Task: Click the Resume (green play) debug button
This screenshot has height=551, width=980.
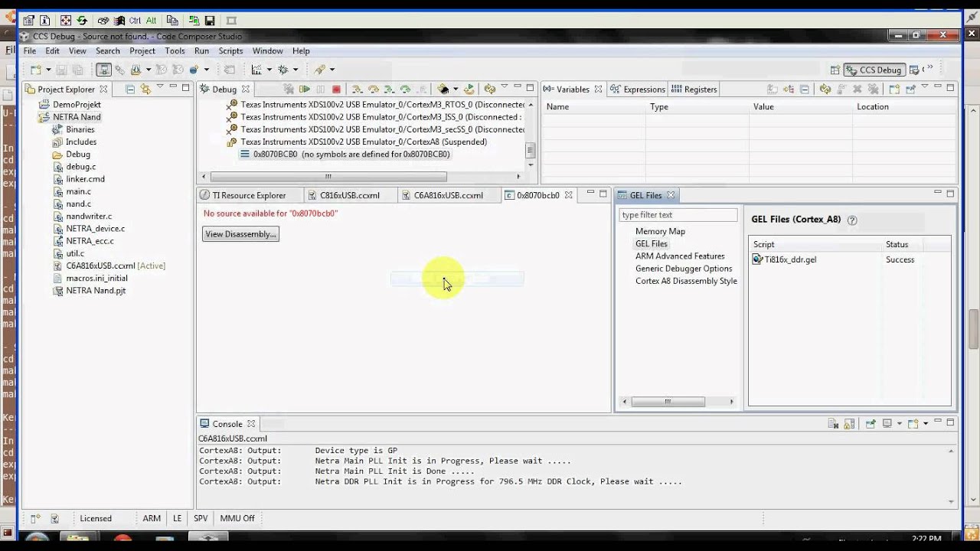Action: [x=304, y=90]
